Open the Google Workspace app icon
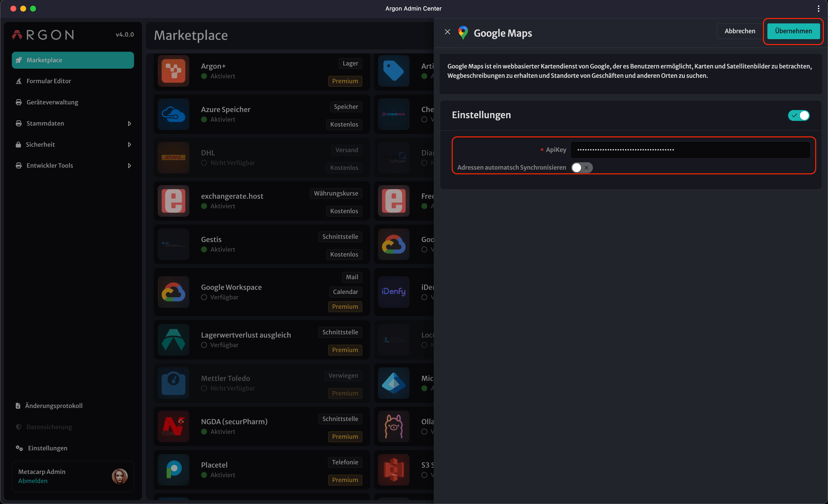This screenshot has width=828, height=504. coord(173,292)
